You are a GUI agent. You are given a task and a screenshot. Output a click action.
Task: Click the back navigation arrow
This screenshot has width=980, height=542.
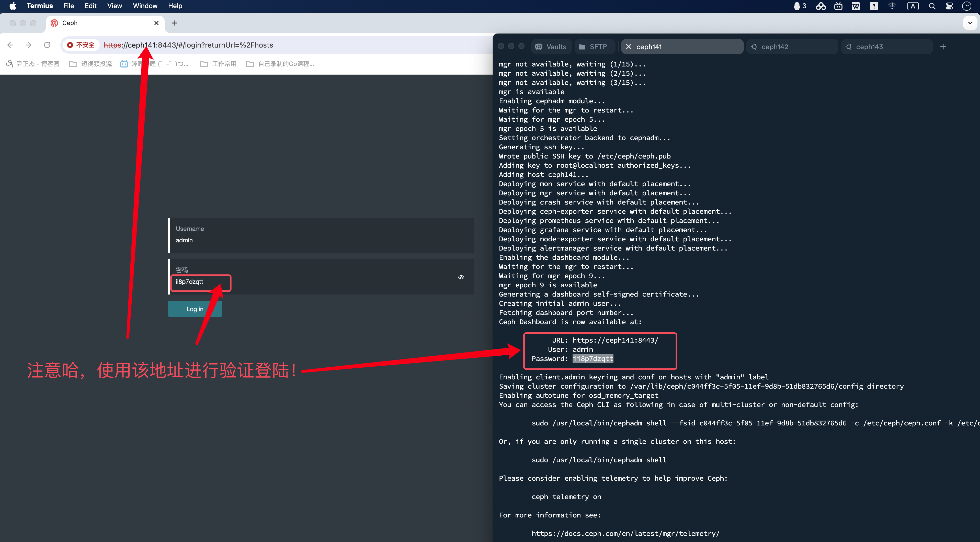[x=10, y=45]
